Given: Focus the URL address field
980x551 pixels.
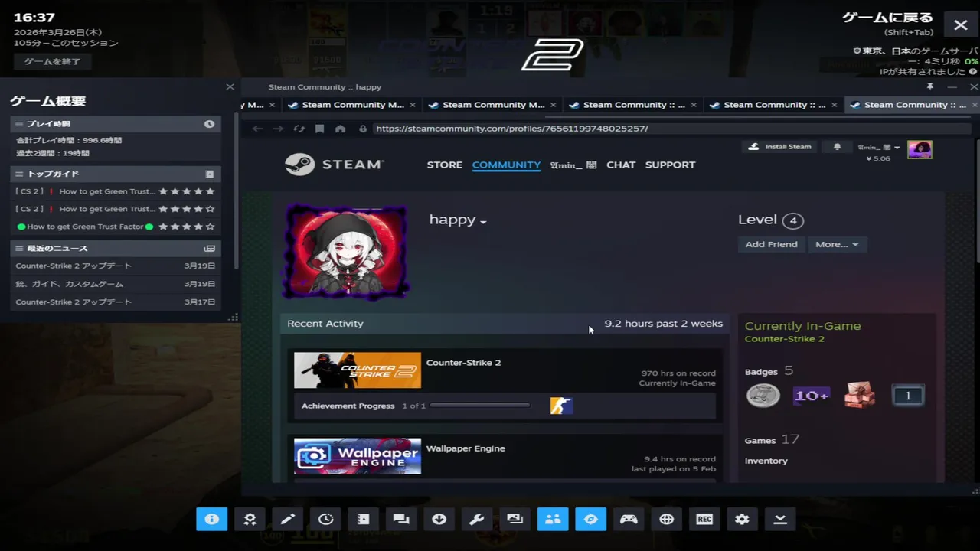Looking at the screenshot, I should point(670,129).
